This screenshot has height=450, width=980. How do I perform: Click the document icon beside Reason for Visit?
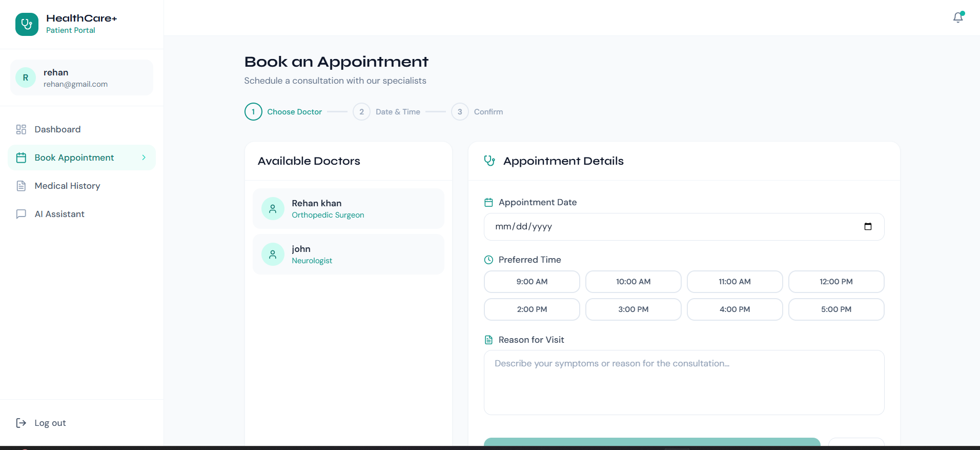point(488,340)
